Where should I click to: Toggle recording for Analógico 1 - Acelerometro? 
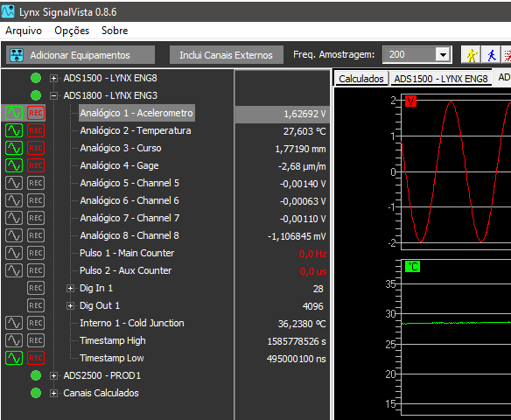point(36,113)
